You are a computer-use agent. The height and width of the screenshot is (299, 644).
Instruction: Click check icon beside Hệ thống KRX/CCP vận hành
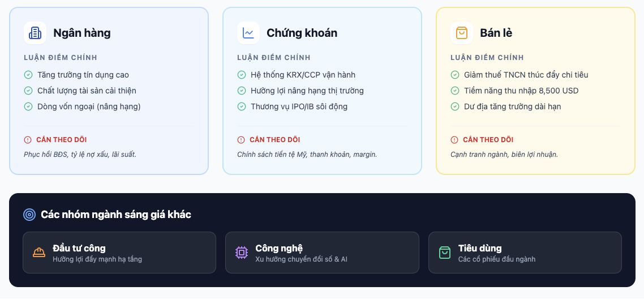click(x=242, y=75)
